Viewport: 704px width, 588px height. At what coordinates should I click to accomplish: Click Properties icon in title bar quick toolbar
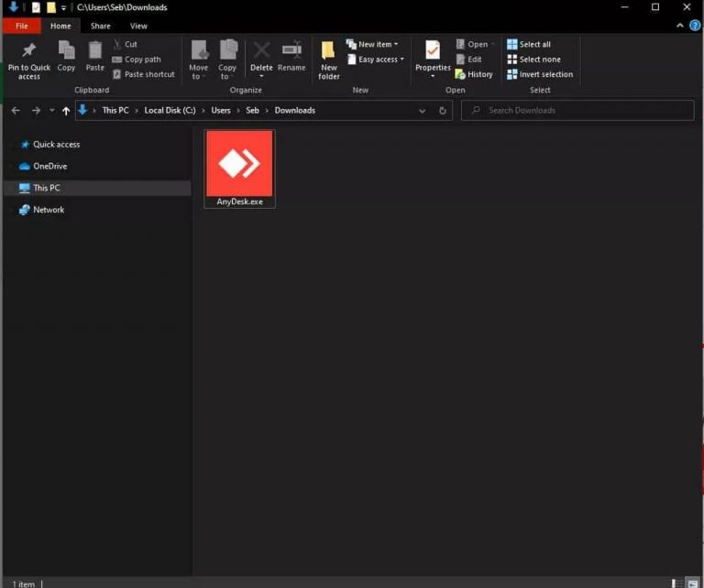[36, 7]
